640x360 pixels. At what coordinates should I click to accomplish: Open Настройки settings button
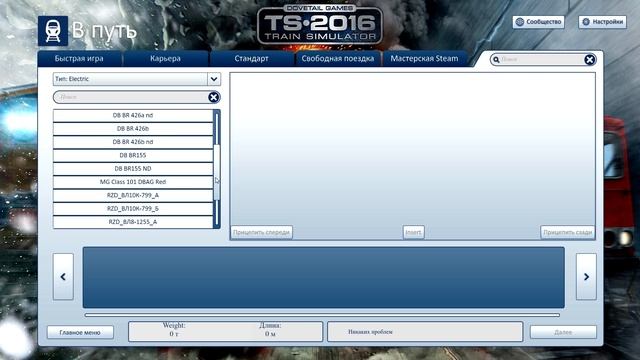pyautogui.click(x=602, y=22)
